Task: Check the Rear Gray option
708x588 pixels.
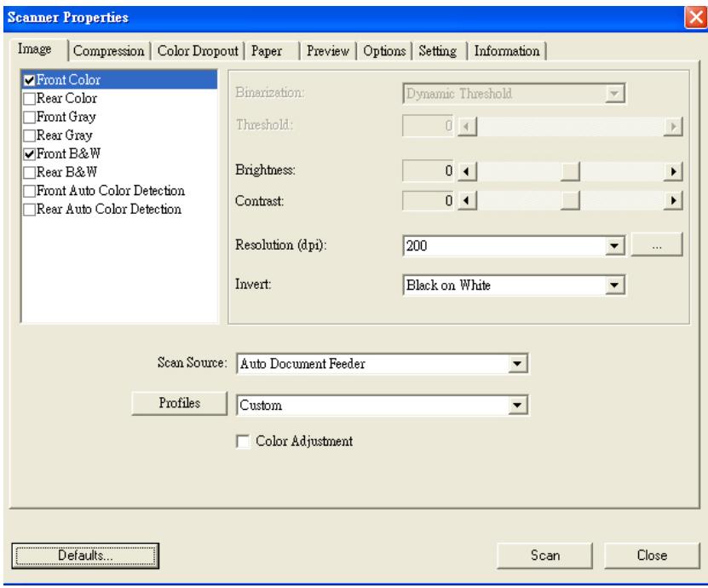Action: (x=31, y=135)
